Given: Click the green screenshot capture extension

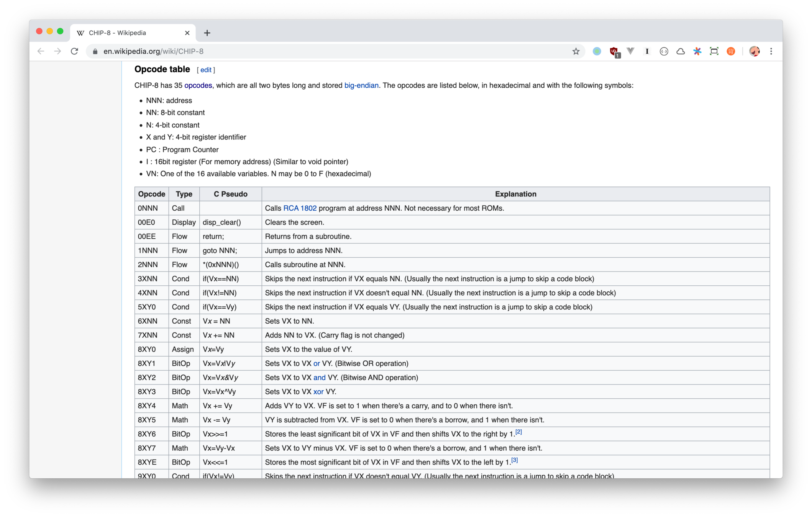Looking at the screenshot, I should click(x=714, y=51).
